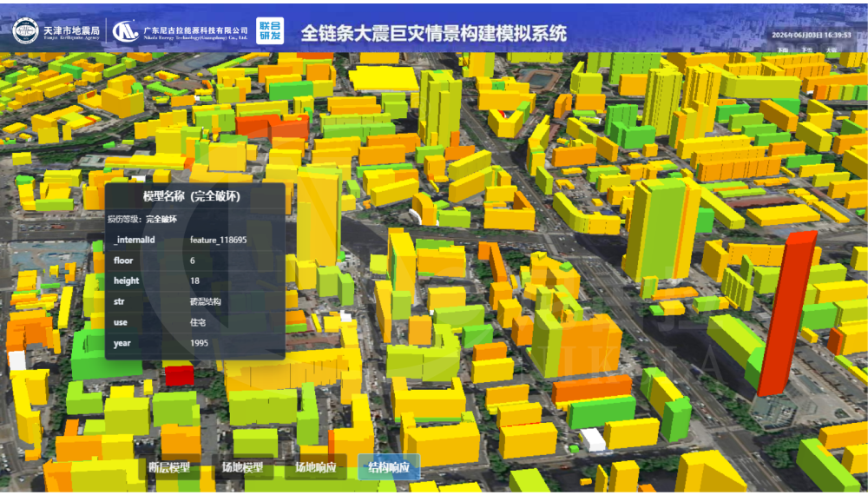
Task: Click the Tianjin Earthquake Agency round emblem
Action: [25, 31]
